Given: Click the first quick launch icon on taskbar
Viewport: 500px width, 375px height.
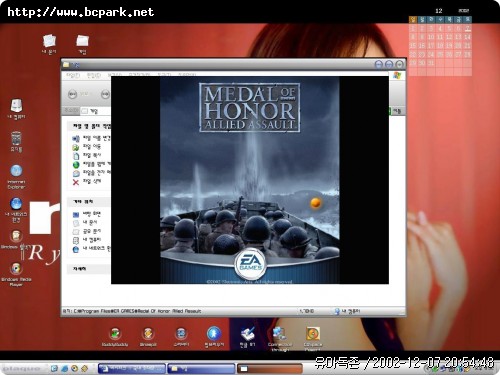Looking at the screenshot, I should click(55, 368).
